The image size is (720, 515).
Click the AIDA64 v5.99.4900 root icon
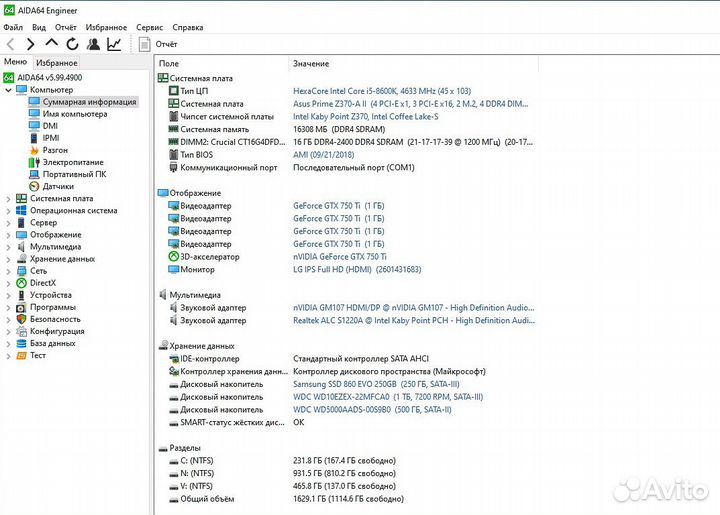8,78
